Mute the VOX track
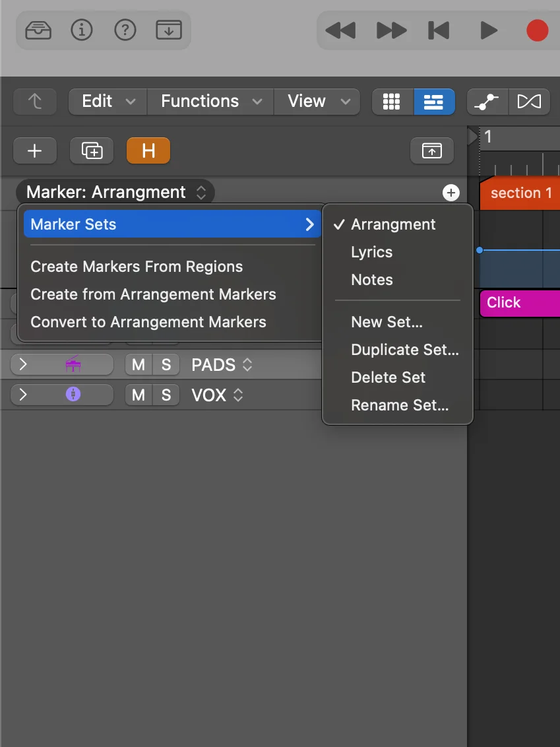 (139, 395)
